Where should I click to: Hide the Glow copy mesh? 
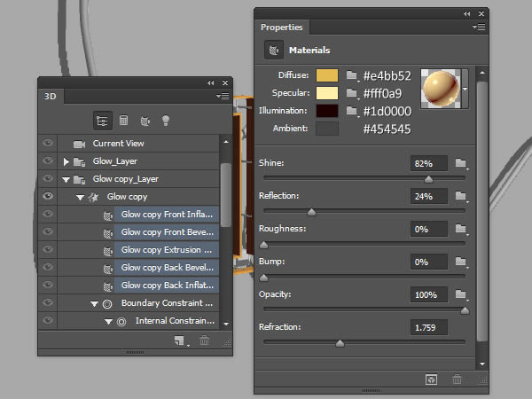[x=48, y=196]
